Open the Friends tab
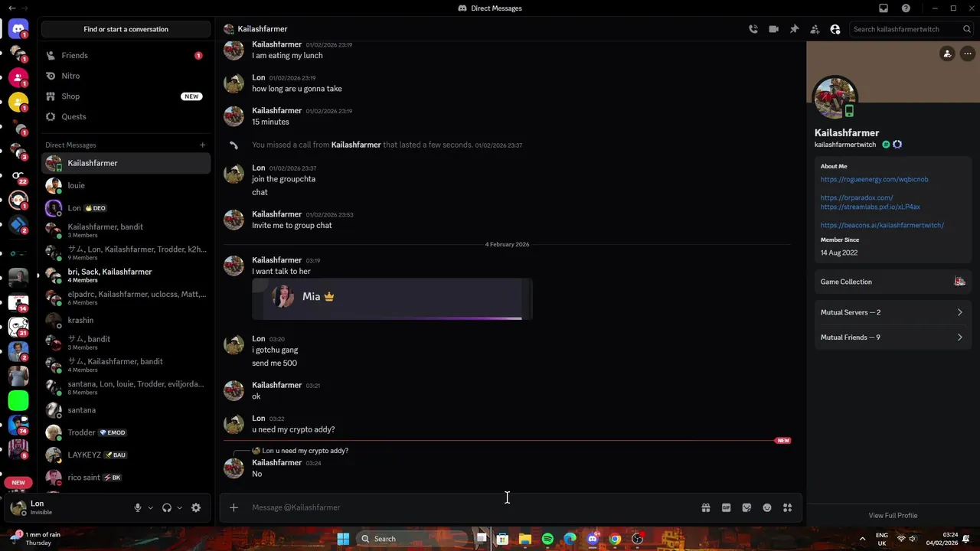Image resolution: width=980 pixels, height=551 pixels. [x=126, y=56]
